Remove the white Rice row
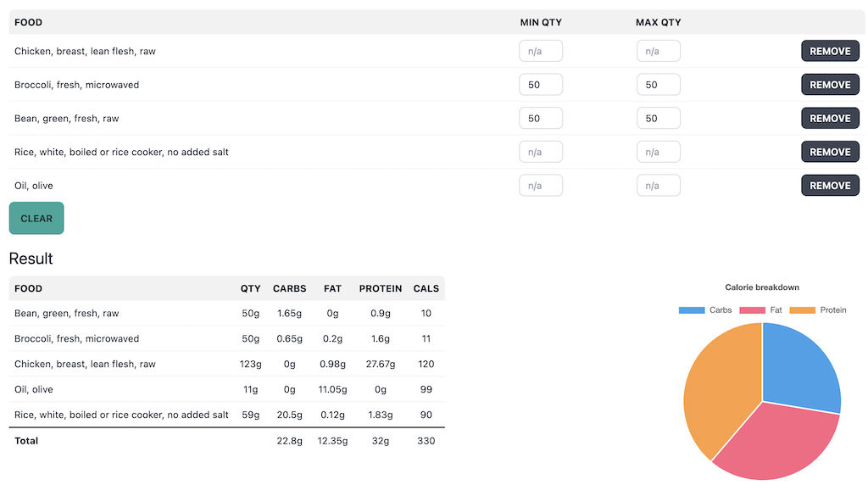 pyautogui.click(x=829, y=152)
